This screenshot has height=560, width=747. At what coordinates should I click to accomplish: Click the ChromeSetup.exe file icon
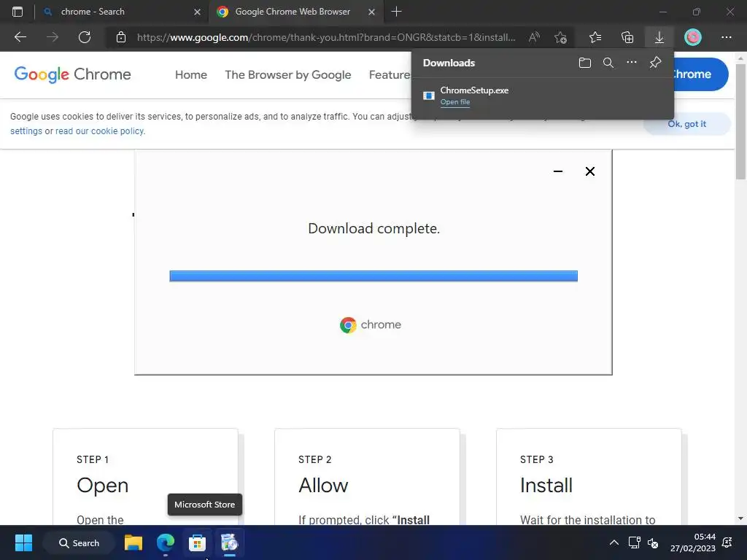coord(429,96)
